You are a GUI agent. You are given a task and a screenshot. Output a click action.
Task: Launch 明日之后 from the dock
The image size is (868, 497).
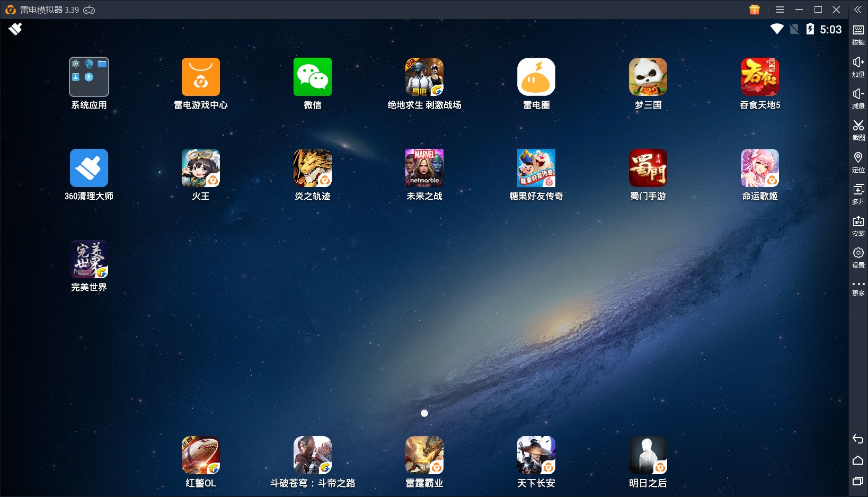(648, 456)
